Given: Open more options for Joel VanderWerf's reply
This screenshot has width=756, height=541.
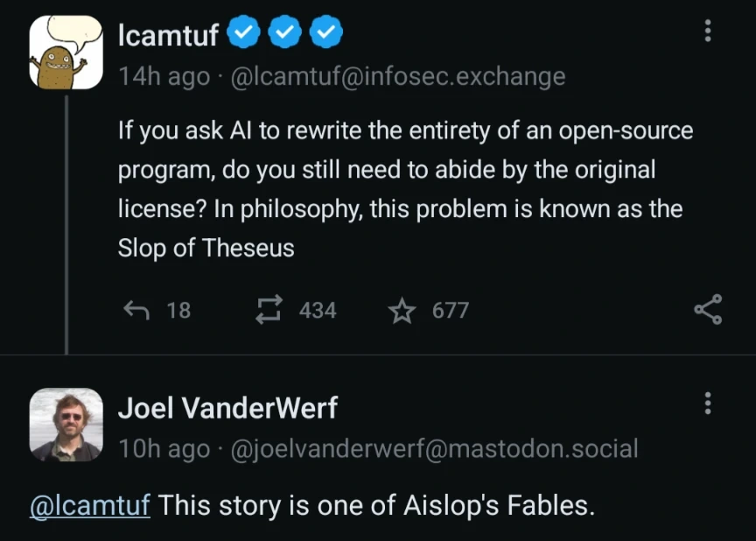Looking at the screenshot, I should pyautogui.click(x=707, y=404).
